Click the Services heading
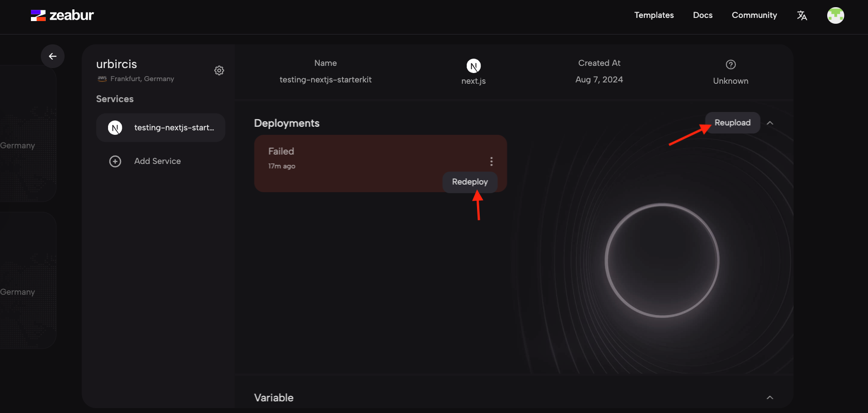 click(115, 99)
